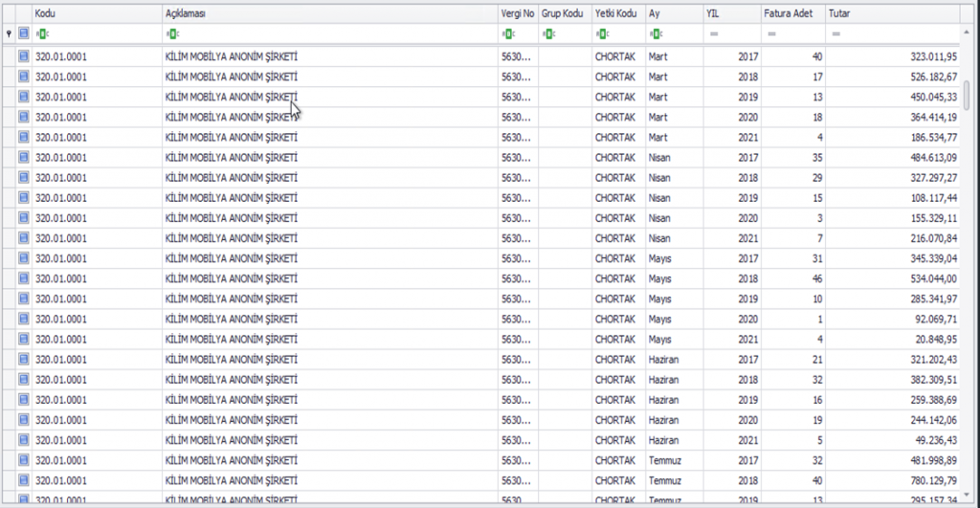
Task: Click the filter row pin icon
Action: [x=10, y=33]
